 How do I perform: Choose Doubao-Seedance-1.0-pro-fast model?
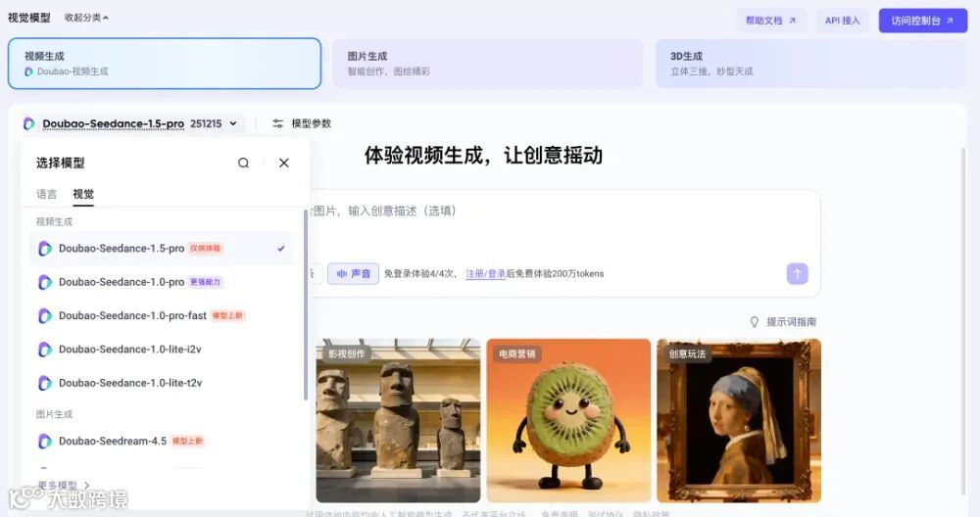pos(162,316)
